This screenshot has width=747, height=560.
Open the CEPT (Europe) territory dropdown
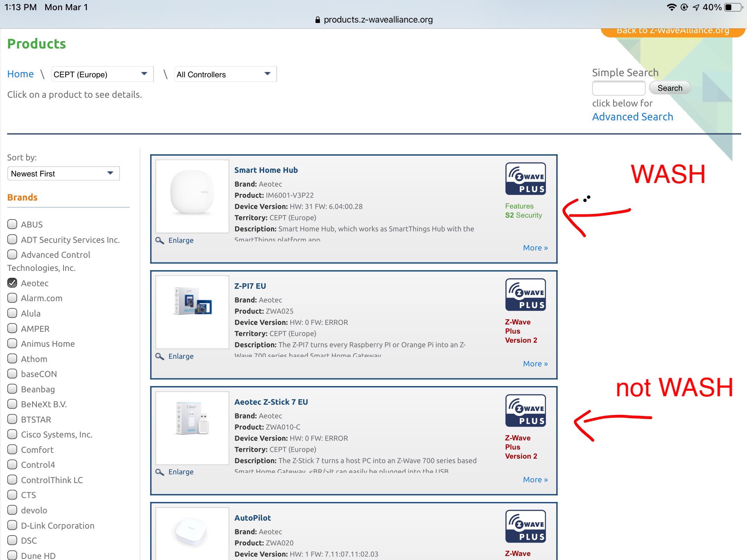102,74
